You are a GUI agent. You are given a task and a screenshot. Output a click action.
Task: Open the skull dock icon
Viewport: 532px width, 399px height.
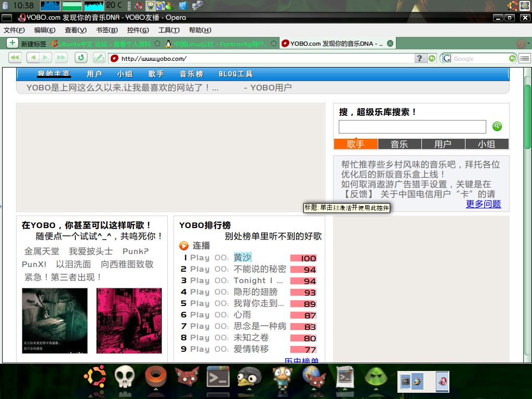click(x=125, y=377)
